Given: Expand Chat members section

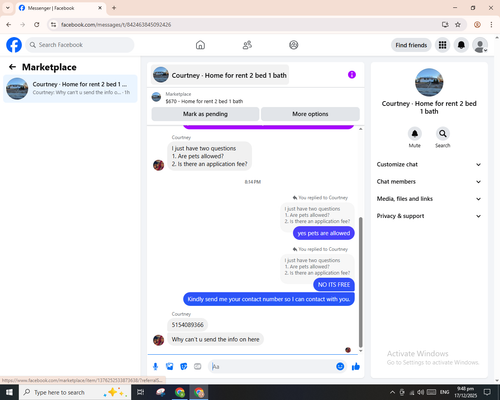Looking at the screenshot, I should click(x=429, y=182).
